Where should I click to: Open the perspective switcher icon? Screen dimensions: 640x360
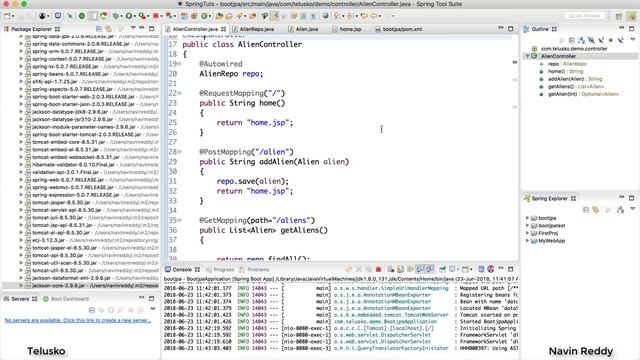619,16
